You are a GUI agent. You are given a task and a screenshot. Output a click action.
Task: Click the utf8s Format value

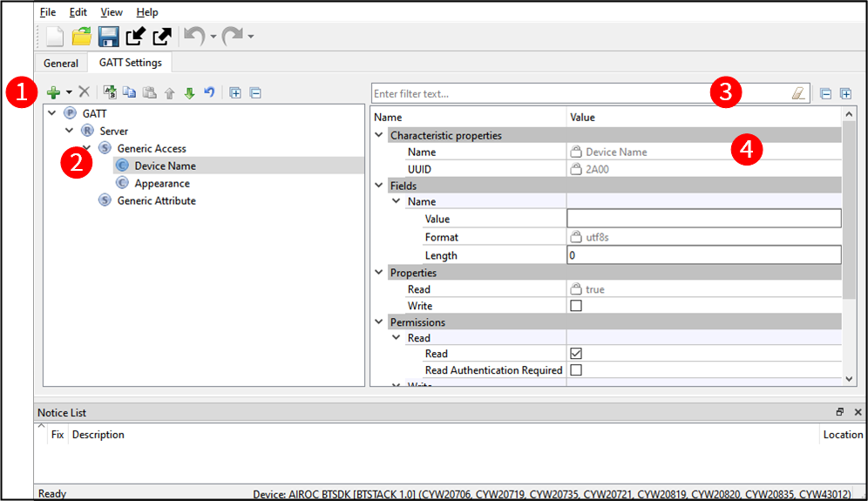597,237
